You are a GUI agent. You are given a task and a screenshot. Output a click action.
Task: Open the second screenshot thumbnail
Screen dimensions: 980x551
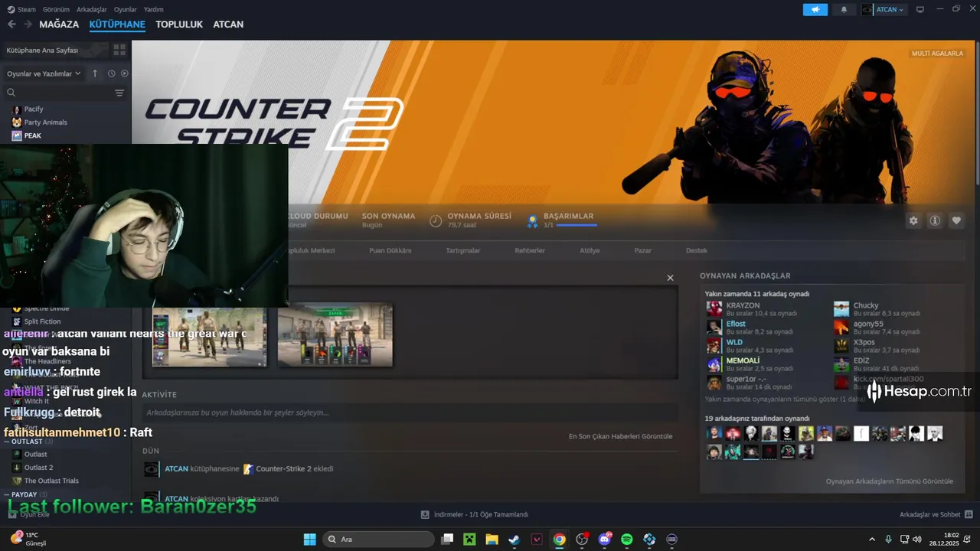[x=335, y=334]
